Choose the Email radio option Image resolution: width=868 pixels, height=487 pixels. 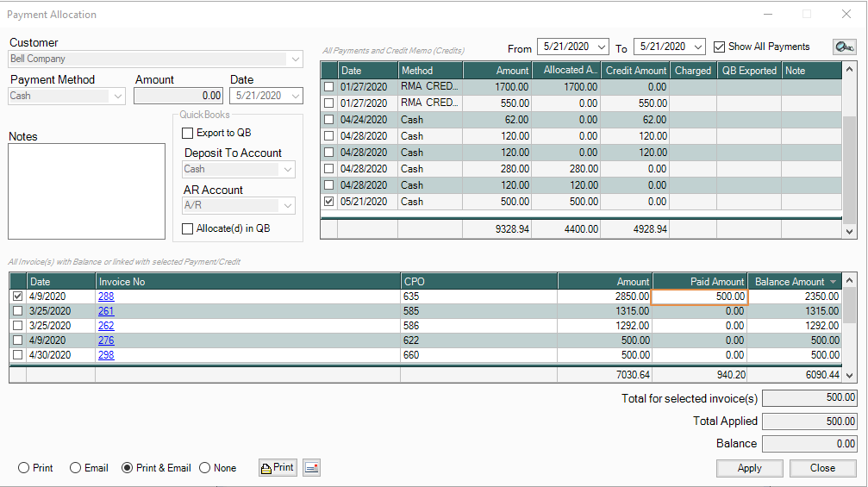pyautogui.click(x=76, y=468)
